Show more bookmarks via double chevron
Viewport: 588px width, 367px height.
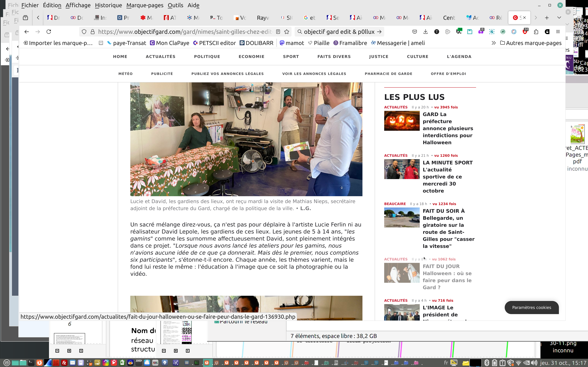494,43
